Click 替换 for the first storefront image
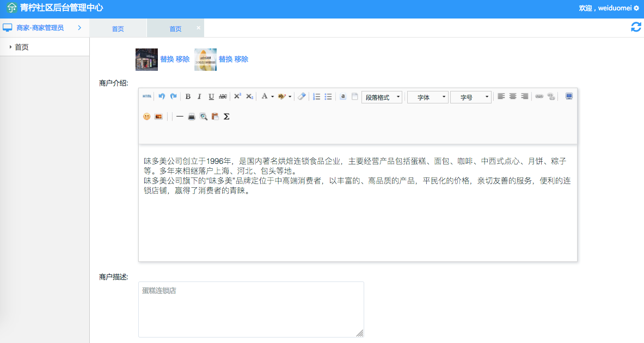 click(167, 59)
